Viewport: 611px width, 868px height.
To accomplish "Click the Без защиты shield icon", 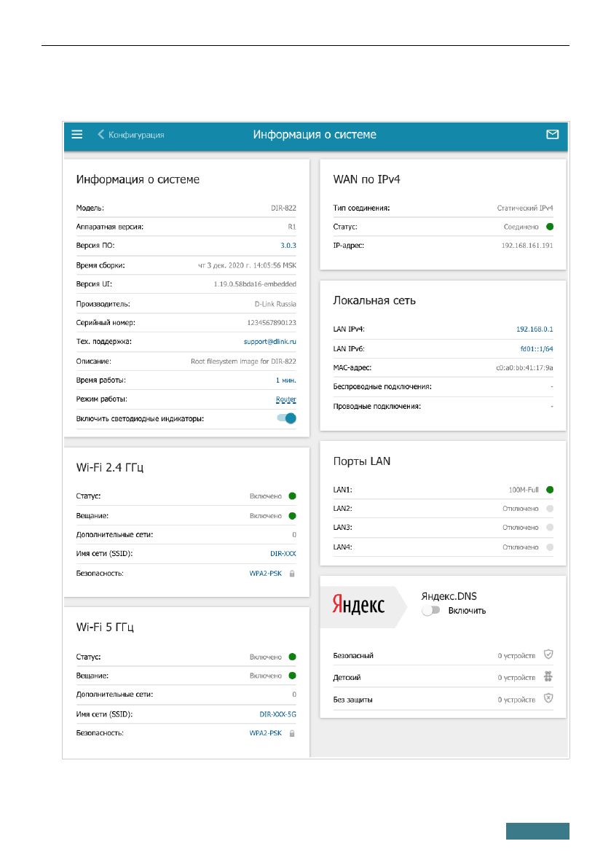I will (x=548, y=698).
